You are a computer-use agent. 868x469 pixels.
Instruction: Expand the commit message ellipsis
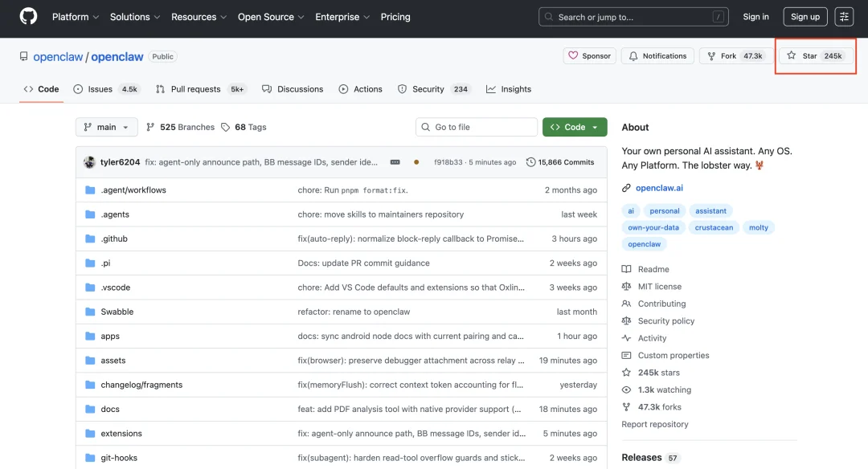click(395, 162)
